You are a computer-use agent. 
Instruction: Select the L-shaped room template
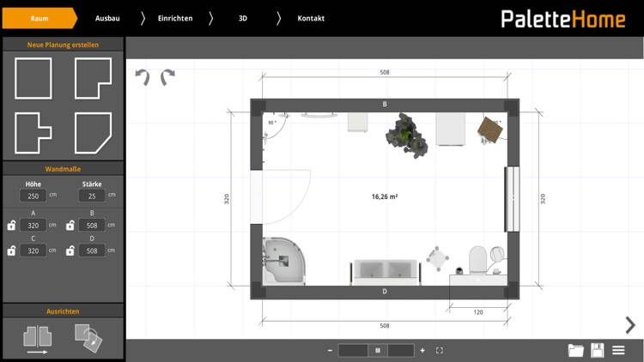(93, 78)
